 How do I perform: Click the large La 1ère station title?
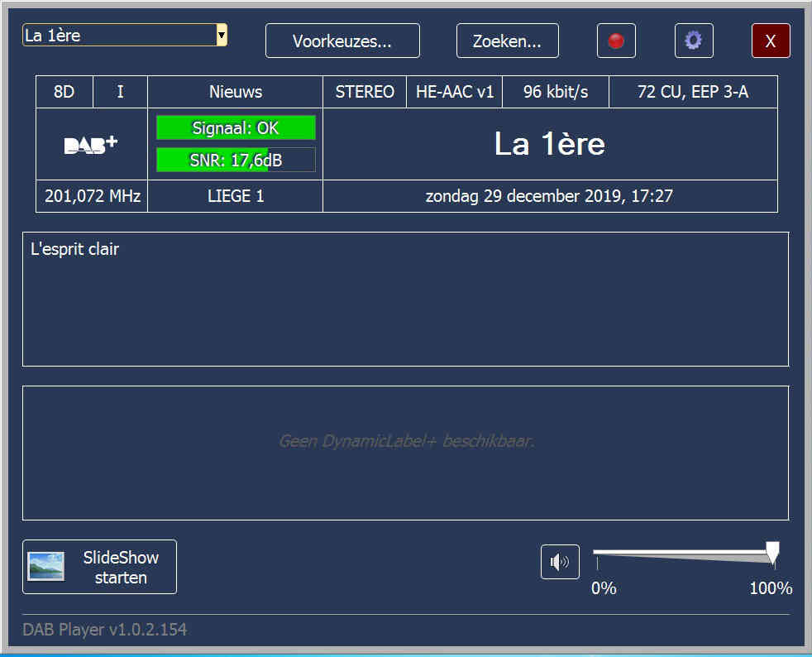tap(549, 143)
